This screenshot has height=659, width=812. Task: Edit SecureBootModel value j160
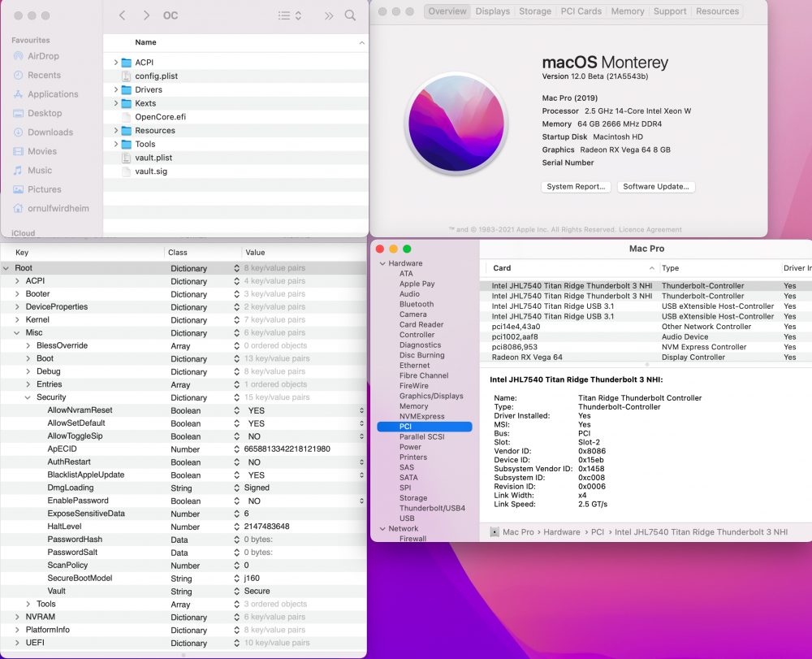pyautogui.click(x=252, y=579)
